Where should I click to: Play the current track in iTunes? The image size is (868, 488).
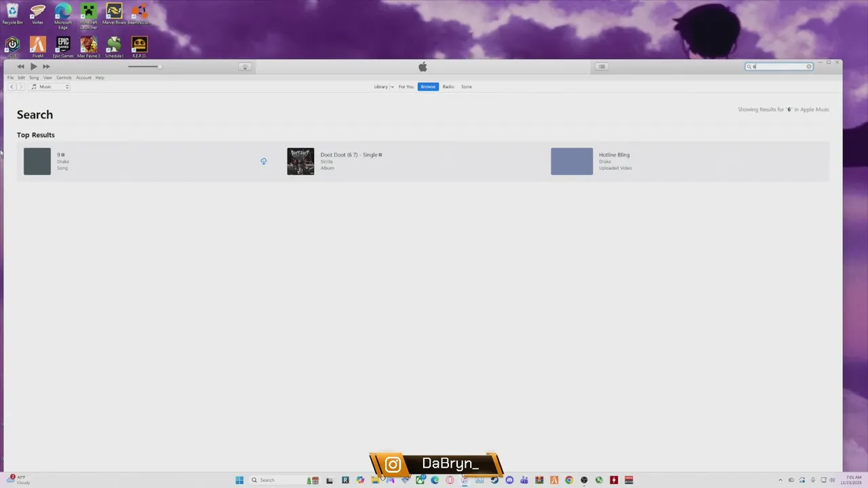(33, 66)
